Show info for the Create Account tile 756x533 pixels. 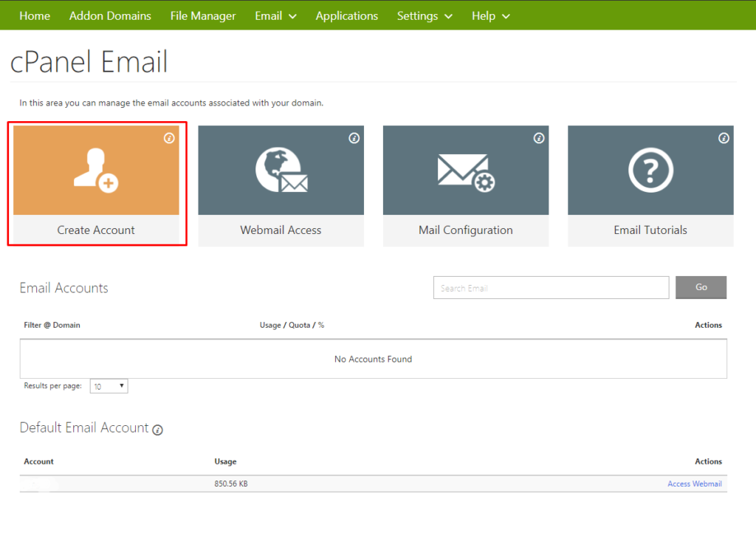(169, 138)
